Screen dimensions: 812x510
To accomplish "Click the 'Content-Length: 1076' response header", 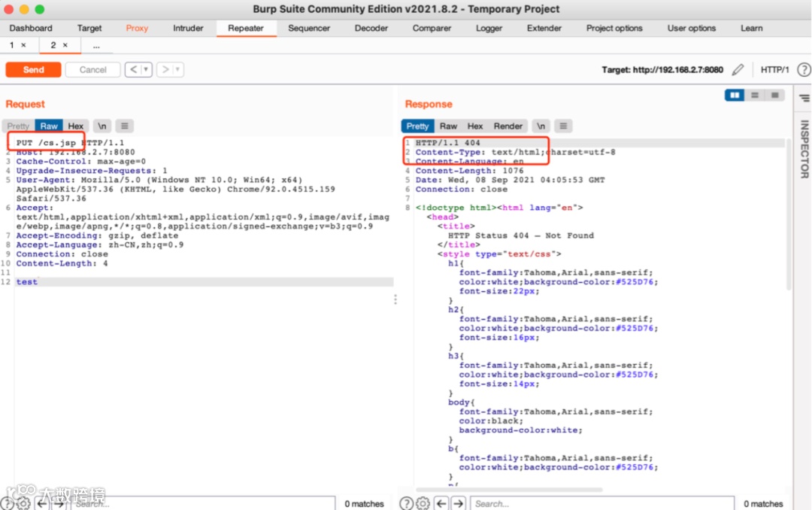I will (x=469, y=171).
